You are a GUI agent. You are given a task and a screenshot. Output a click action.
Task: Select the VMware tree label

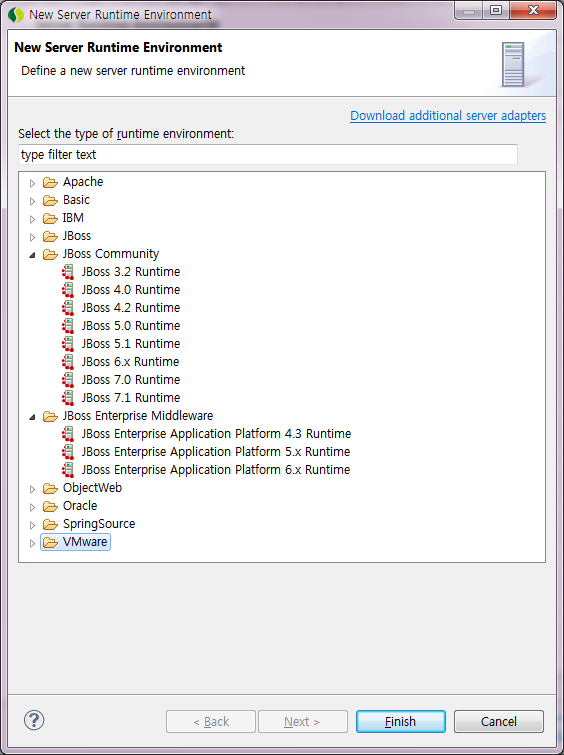click(85, 542)
